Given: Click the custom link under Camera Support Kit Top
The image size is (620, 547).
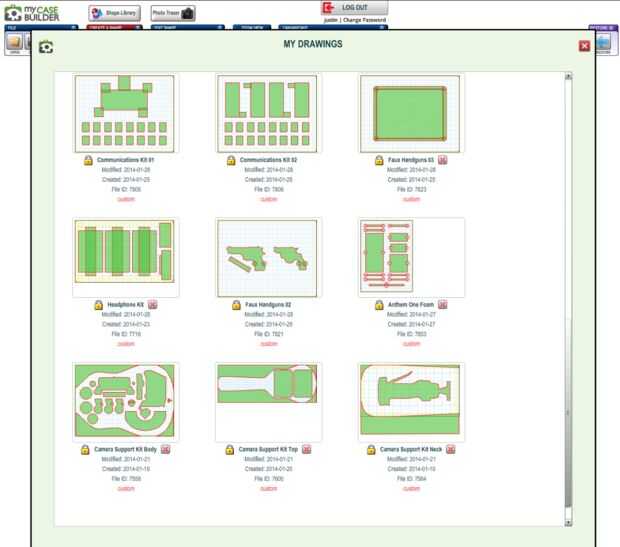Looking at the screenshot, I should 268,489.
